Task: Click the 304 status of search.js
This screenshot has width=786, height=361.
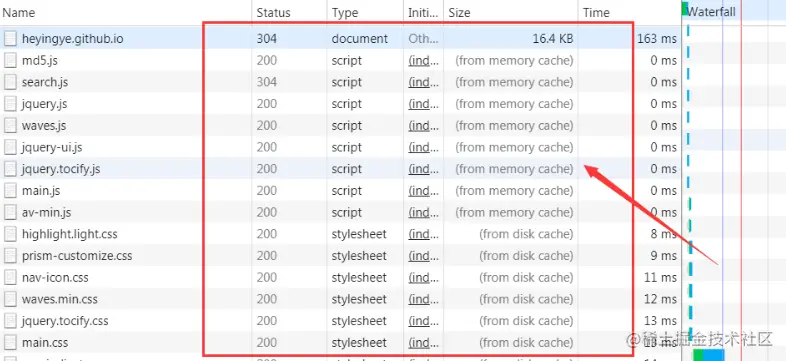Action: pos(267,82)
